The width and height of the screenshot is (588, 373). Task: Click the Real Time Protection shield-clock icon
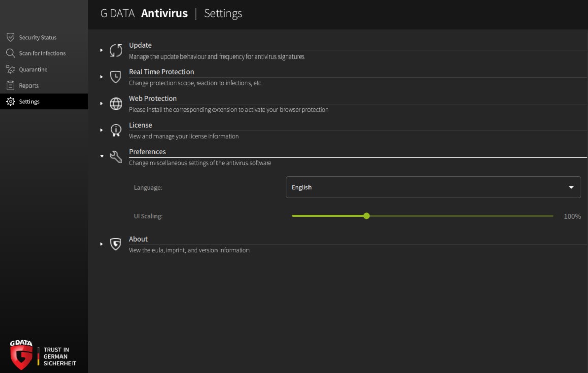coord(116,77)
